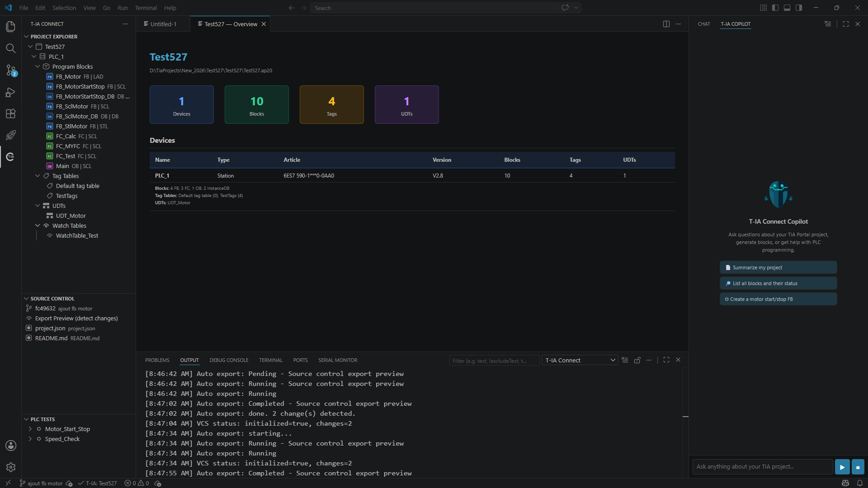868x488 pixels.
Task: Split the editor to the right
Action: tap(666, 24)
